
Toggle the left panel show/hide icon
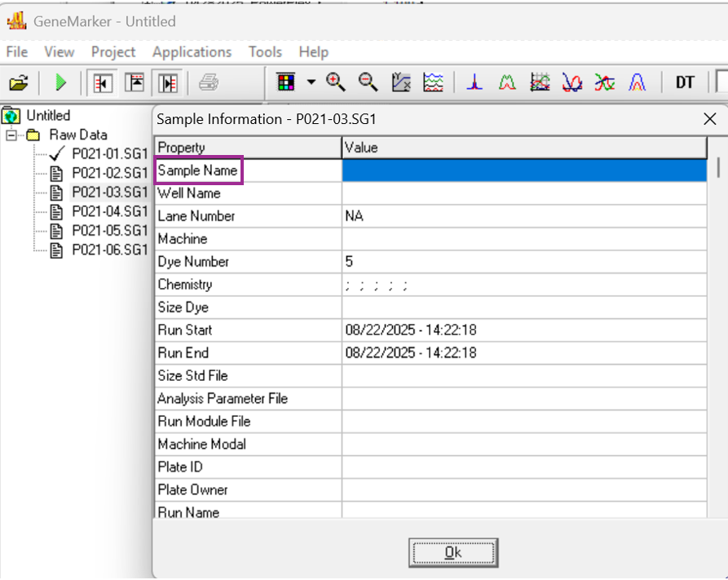[x=103, y=82]
